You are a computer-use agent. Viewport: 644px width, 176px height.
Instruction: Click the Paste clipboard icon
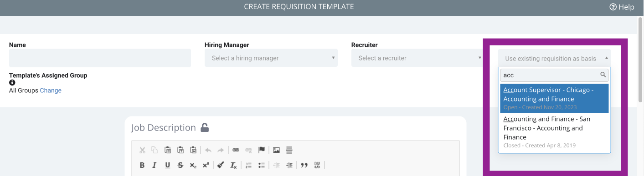click(168, 150)
